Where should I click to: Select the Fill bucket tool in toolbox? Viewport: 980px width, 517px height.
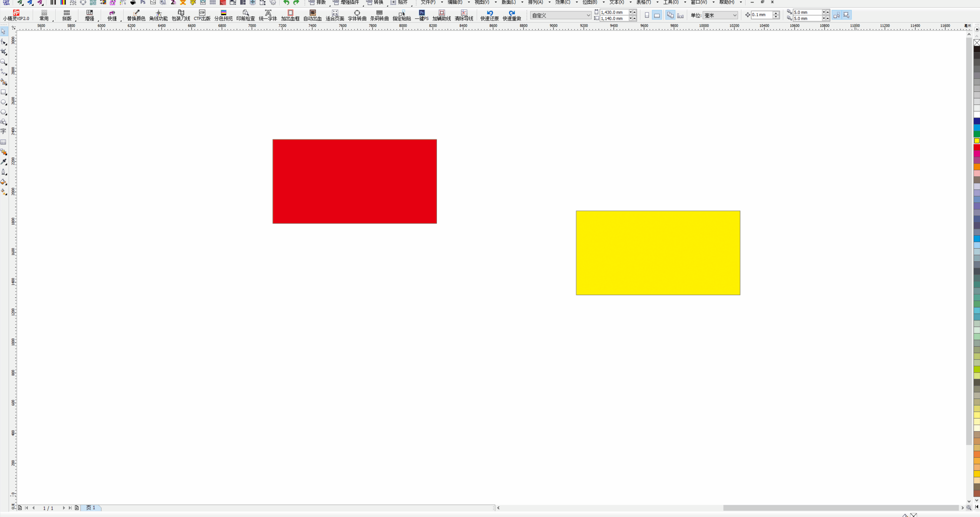(x=3, y=182)
